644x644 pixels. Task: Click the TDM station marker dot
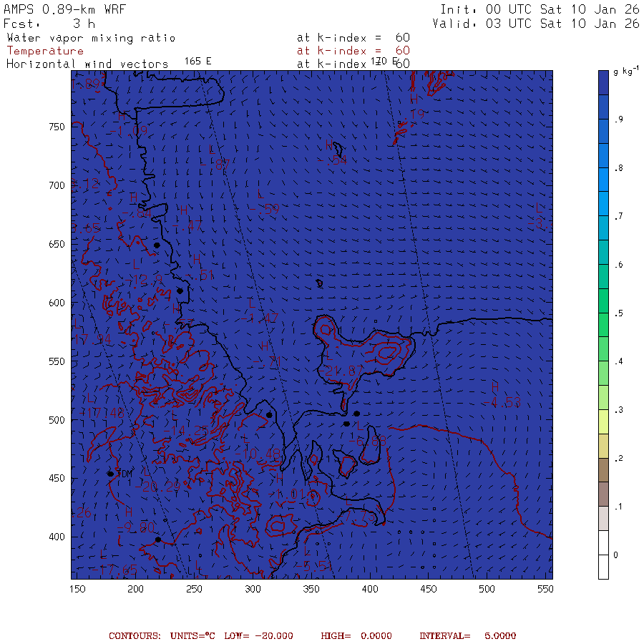[111, 474]
